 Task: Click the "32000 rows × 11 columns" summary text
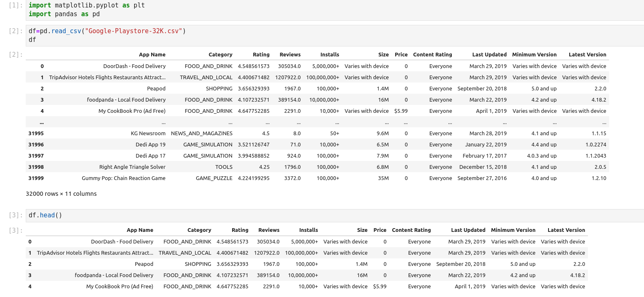[x=61, y=194]
